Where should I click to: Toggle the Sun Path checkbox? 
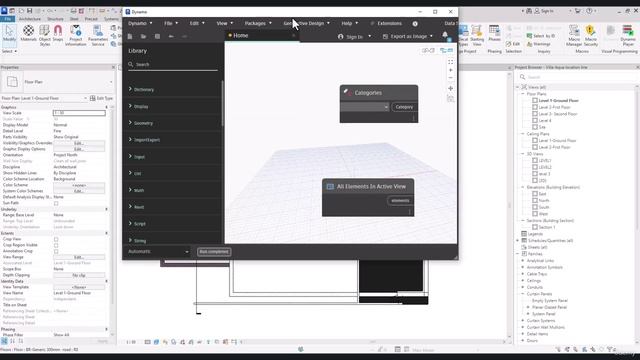(x=56, y=203)
